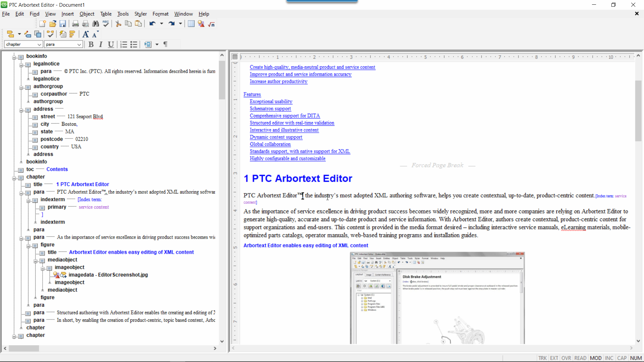Decrease the font size with the small A
Image resolution: width=644 pixels, height=362 pixels.
95,34
